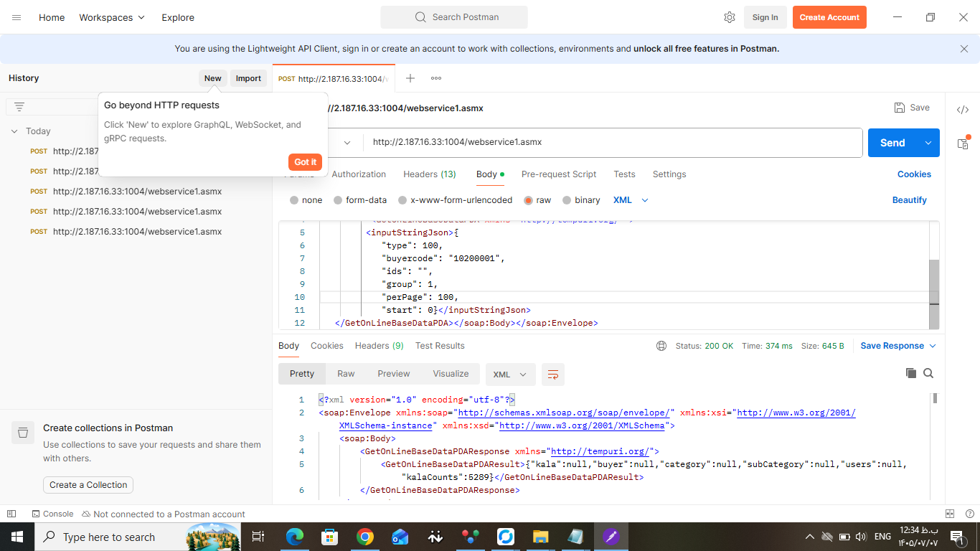
Task: Open the Console from status bar
Action: pos(52,514)
